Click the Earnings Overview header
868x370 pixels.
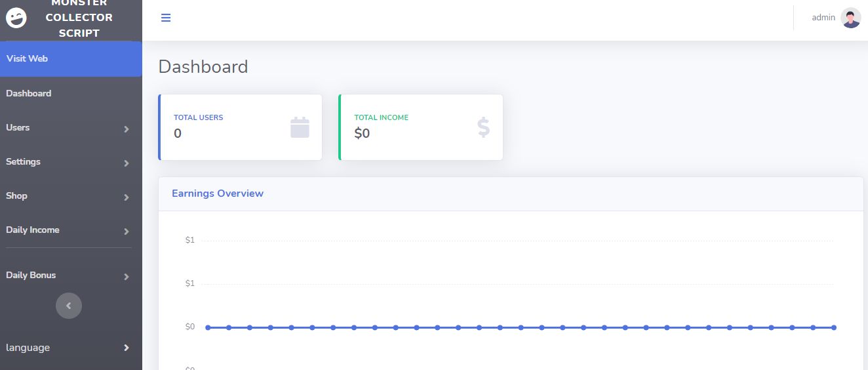click(x=218, y=194)
